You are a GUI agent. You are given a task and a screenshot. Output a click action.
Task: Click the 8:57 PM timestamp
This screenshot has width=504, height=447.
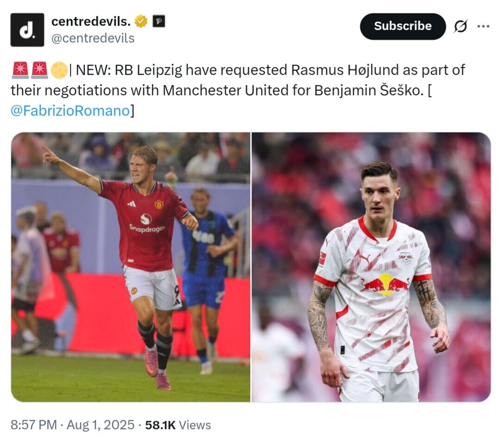[x=34, y=425]
